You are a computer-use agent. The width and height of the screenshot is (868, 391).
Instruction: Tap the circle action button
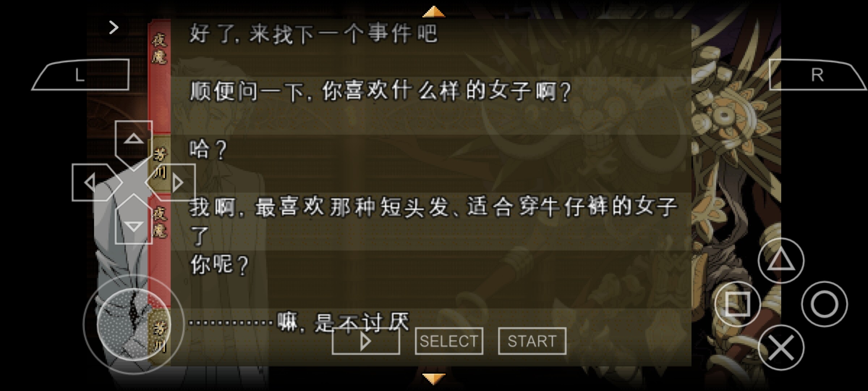(824, 304)
